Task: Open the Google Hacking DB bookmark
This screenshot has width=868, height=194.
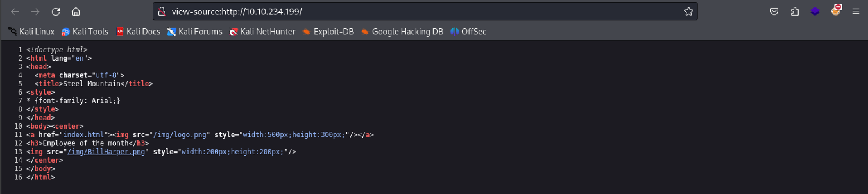Action: tap(402, 32)
